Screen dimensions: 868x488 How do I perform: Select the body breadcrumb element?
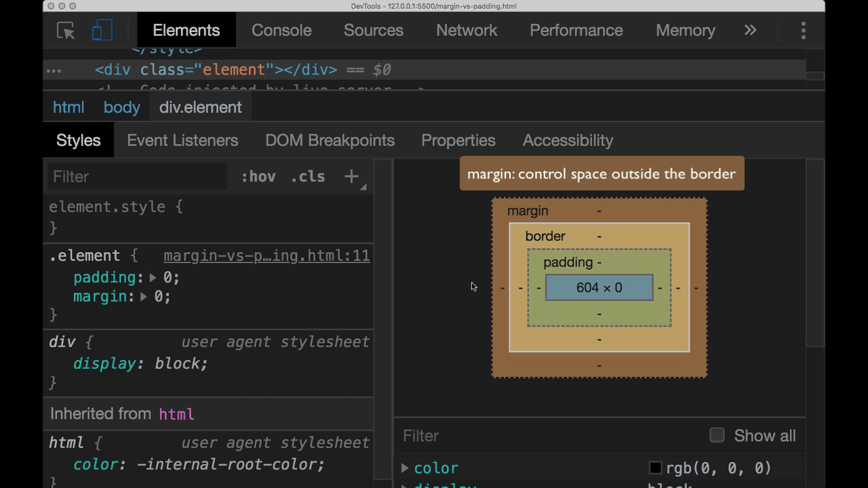(122, 108)
